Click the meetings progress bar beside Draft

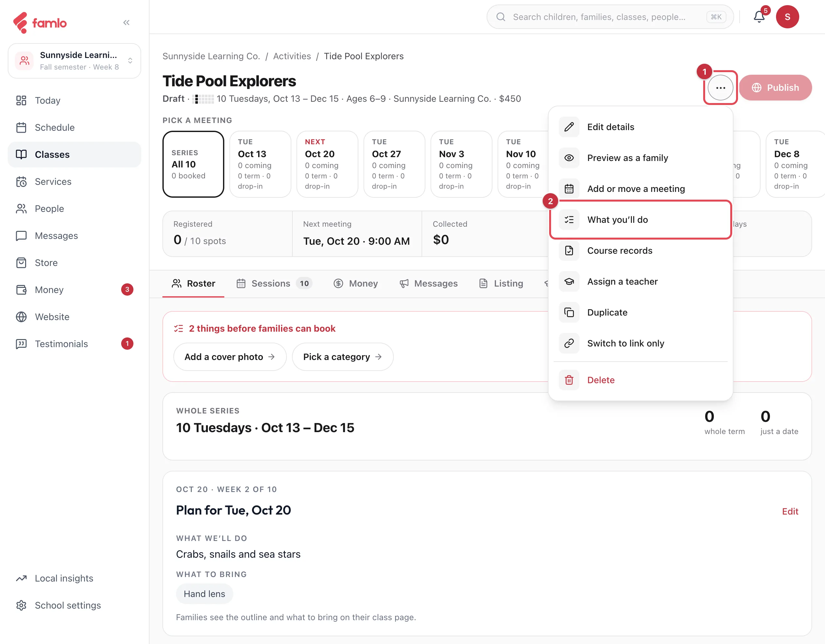click(x=203, y=99)
